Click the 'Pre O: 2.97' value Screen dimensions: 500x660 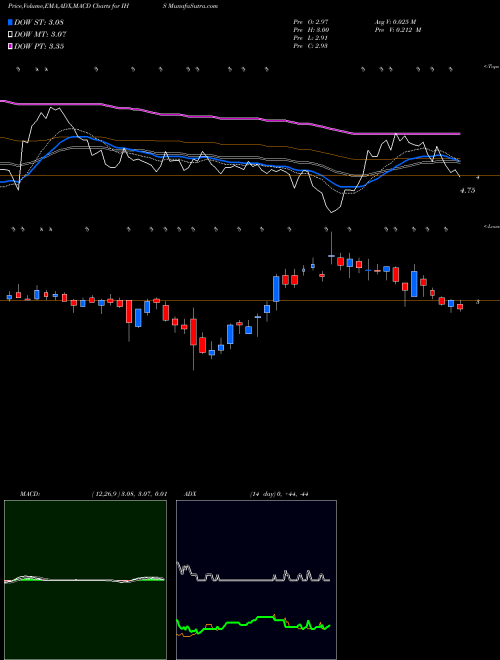(311, 22)
